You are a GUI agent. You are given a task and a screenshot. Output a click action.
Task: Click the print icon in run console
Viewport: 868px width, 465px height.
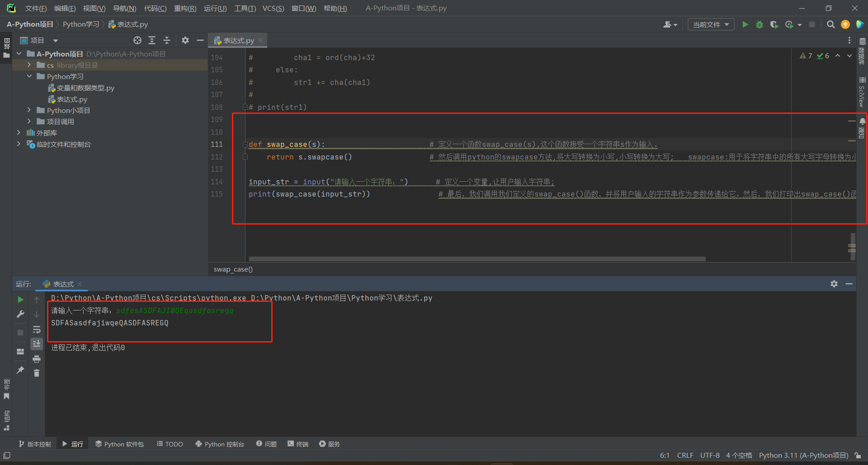37,359
